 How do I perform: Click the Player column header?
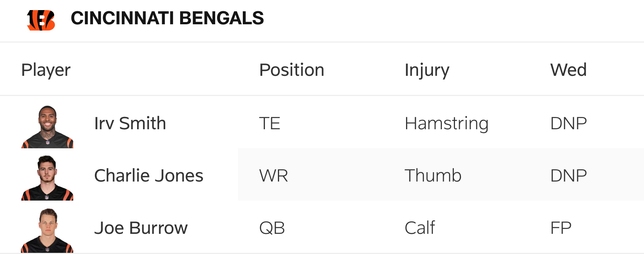coord(46,70)
